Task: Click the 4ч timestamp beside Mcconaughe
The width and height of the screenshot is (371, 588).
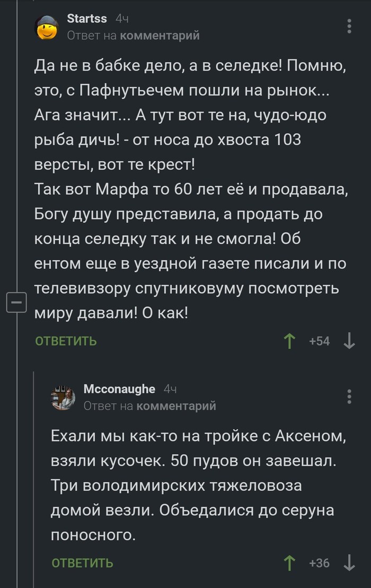Action: 170,390
